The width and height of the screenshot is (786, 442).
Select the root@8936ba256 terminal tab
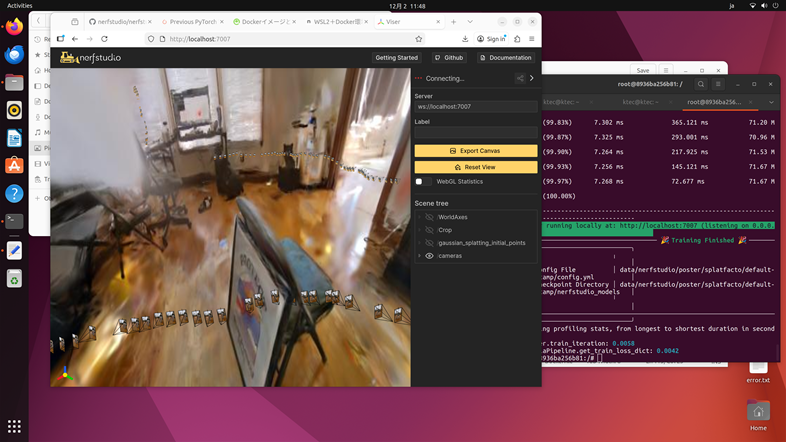tap(720, 102)
